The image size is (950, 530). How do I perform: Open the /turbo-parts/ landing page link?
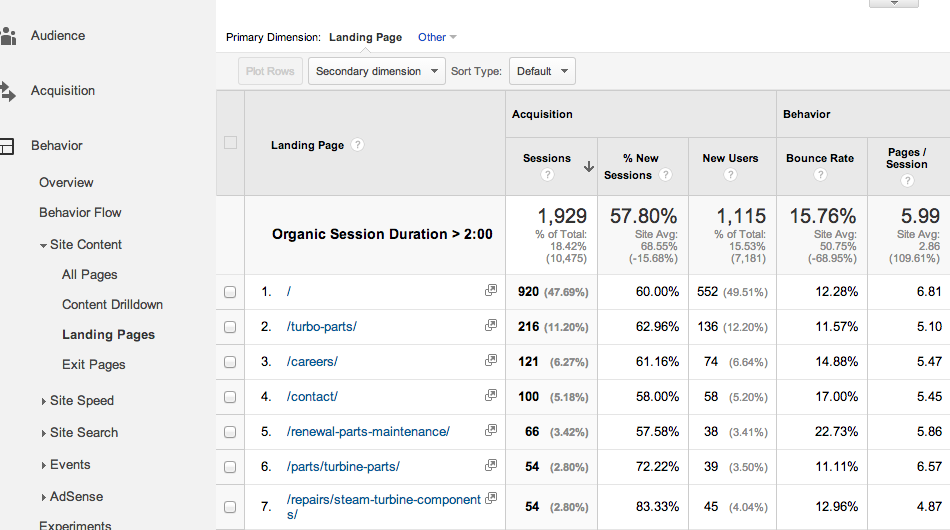coord(322,327)
